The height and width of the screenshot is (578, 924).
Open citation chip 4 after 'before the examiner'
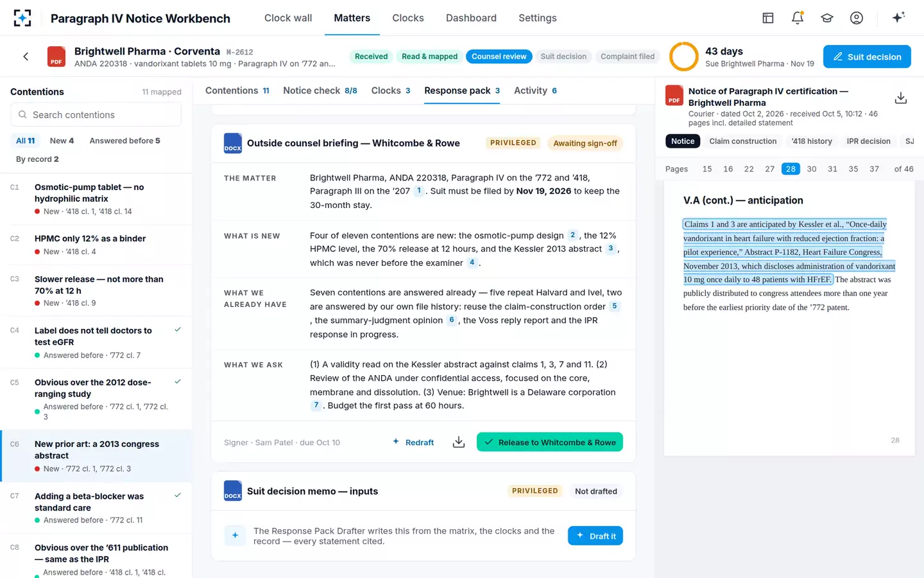(472, 263)
